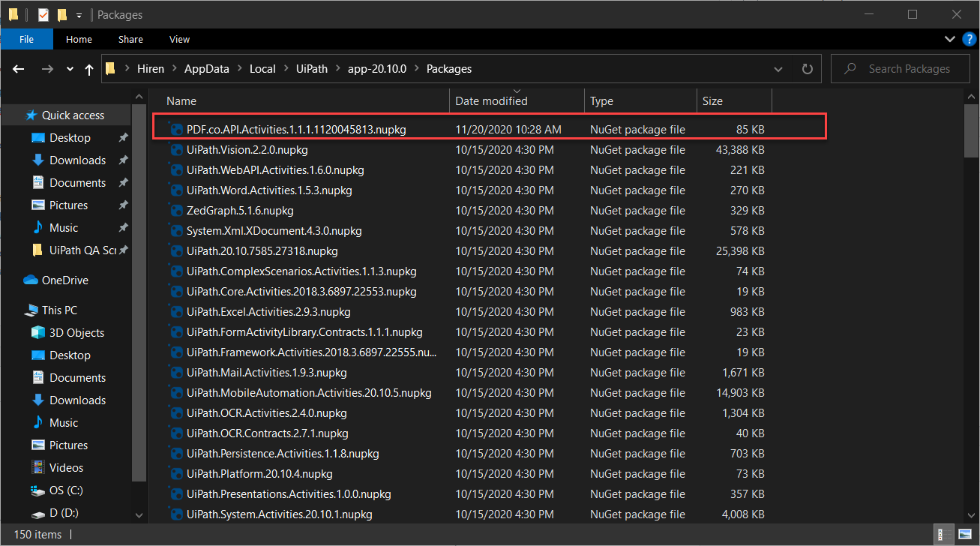Select This PC in the navigation pane
The height and width of the screenshot is (546, 980).
(59, 310)
